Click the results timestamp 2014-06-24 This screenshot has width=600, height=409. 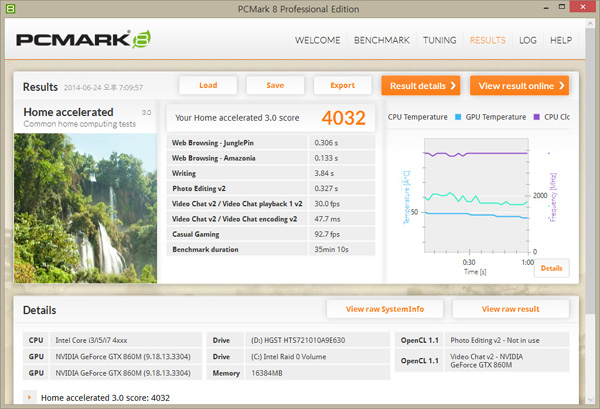(x=103, y=88)
